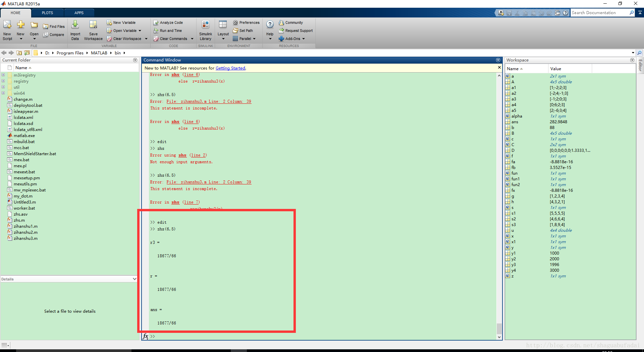Switch to the HOME tab
The width and height of the screenshot is (644, 352).
[x=15, y=13]
